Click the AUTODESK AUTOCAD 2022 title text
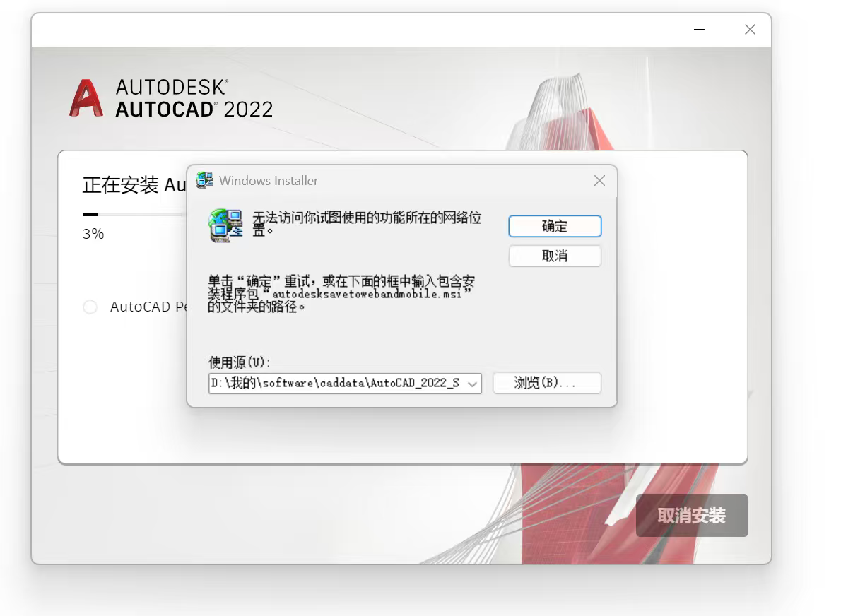Image resolution: width=865 pixels, height=616 pixels. [194, 98]
